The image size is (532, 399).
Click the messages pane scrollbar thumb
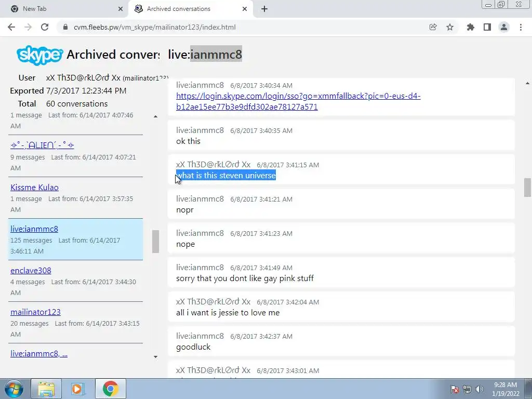(x=527, y=187)
